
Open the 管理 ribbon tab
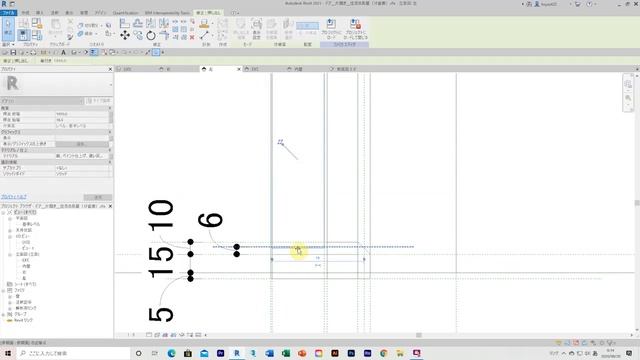[x=84, y=13]
